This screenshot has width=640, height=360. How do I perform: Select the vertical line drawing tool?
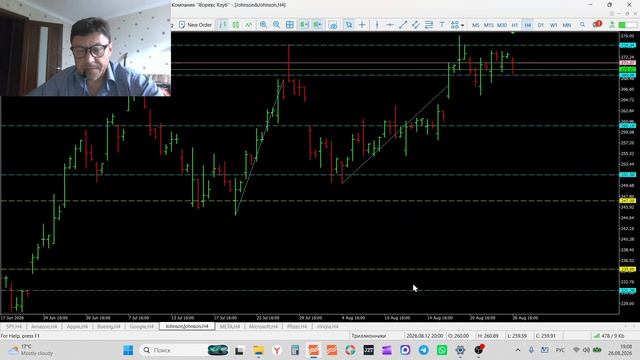[377, 25]
